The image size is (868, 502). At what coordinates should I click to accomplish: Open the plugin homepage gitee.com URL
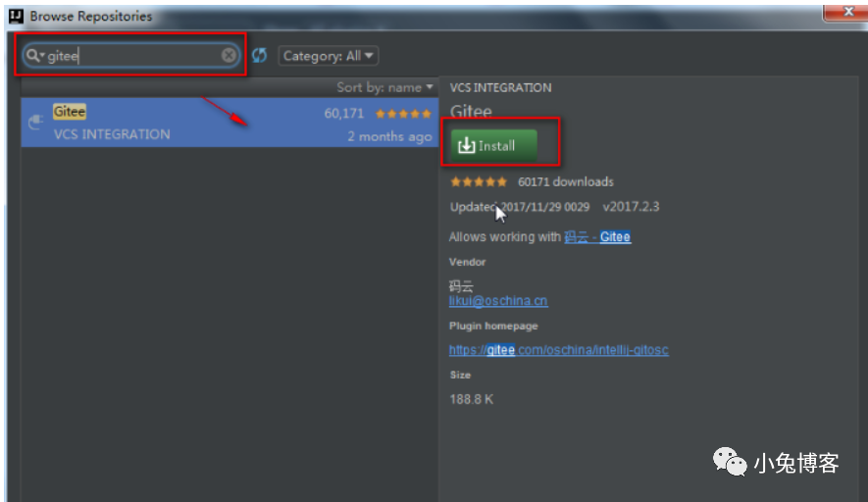pos(558,350)
